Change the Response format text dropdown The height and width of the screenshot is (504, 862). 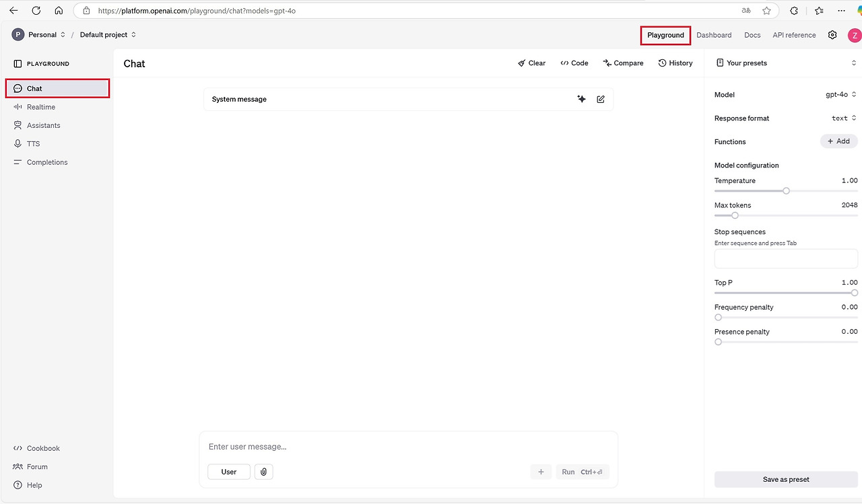(x=844, y=118)
